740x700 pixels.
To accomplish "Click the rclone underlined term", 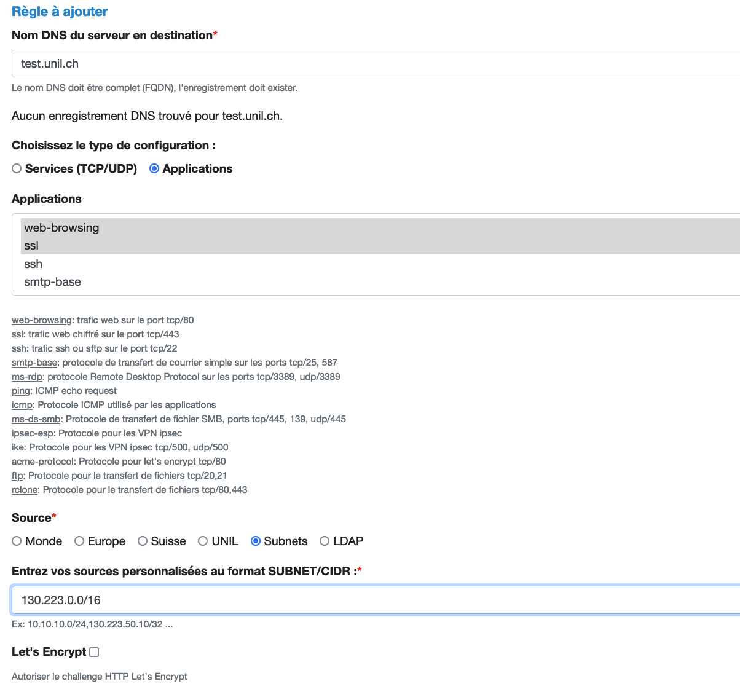I will [25, 490].
